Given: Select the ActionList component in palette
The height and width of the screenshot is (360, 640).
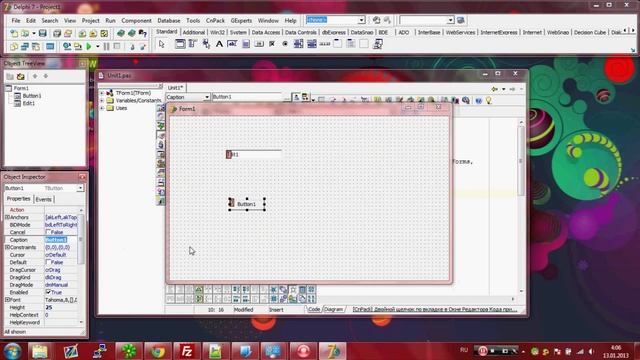Looking at the screenshot, I should [378, 44].
